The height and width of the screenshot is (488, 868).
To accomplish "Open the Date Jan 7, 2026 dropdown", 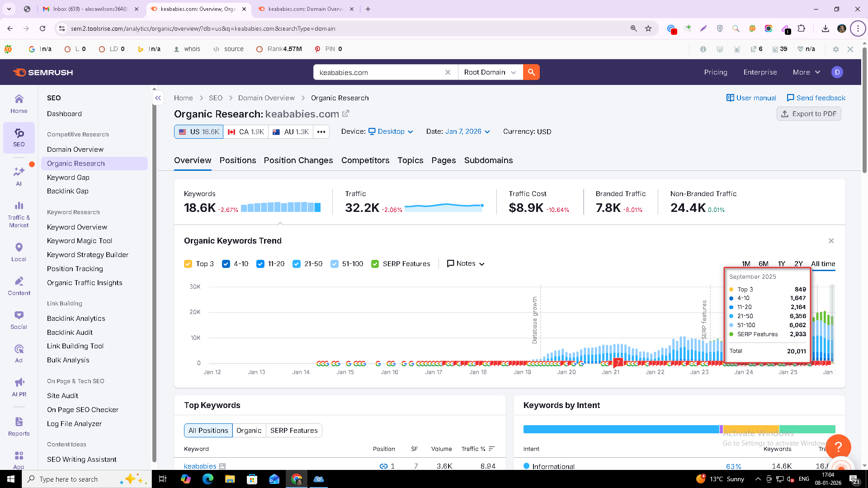I will pyautogui.click(x=467, y=131).
